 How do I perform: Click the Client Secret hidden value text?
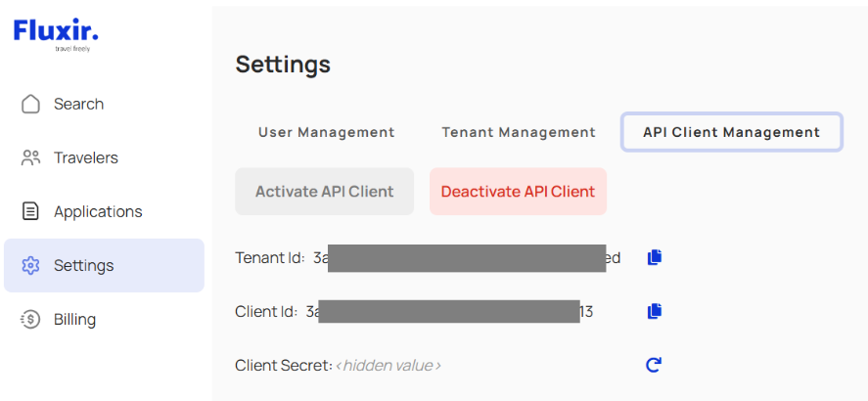[x=388, y=365]
